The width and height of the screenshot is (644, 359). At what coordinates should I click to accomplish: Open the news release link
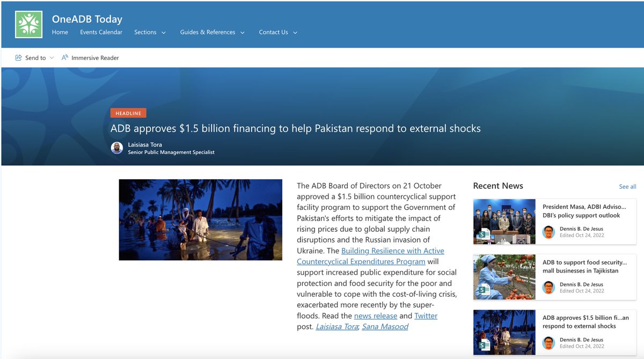pyautogui.click(x=376, y=316)
